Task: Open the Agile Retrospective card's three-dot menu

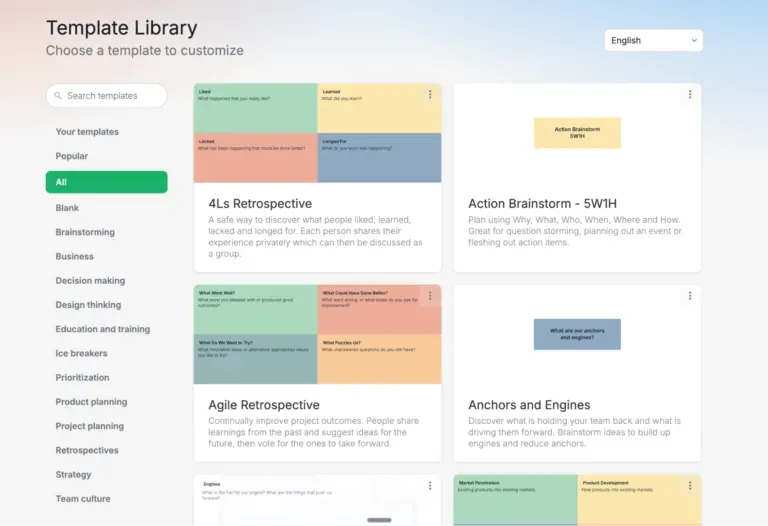Action: (x=430, y=295)
